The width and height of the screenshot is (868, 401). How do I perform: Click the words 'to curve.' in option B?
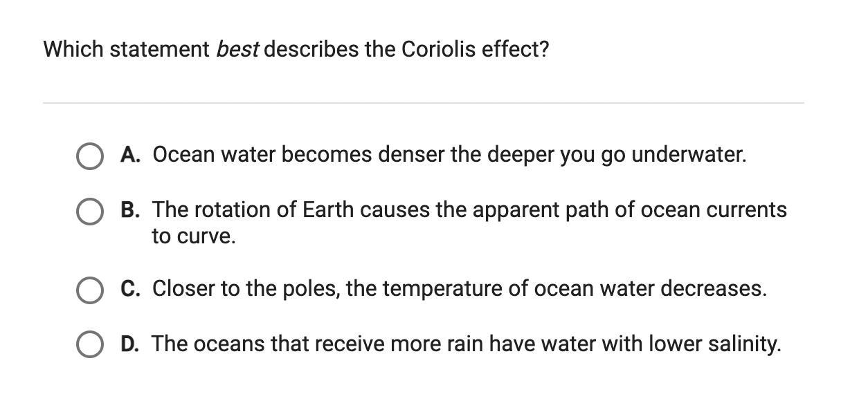click(194, 236)
